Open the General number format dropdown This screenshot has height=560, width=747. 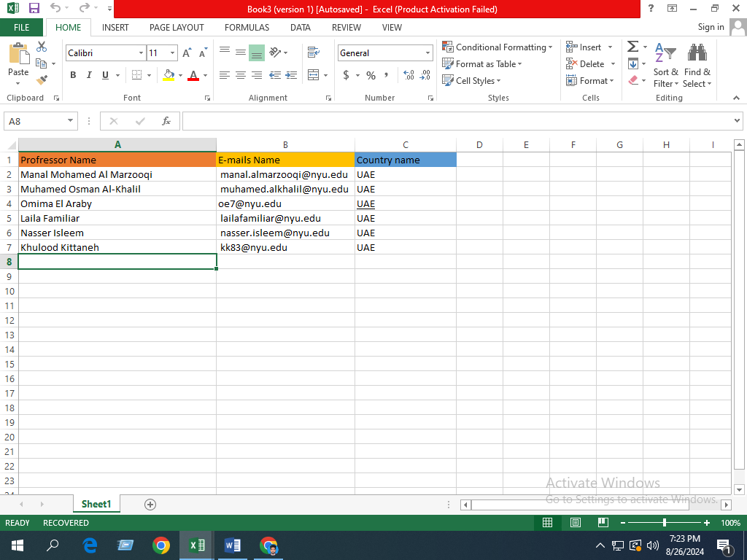click(x=427, y=52)
